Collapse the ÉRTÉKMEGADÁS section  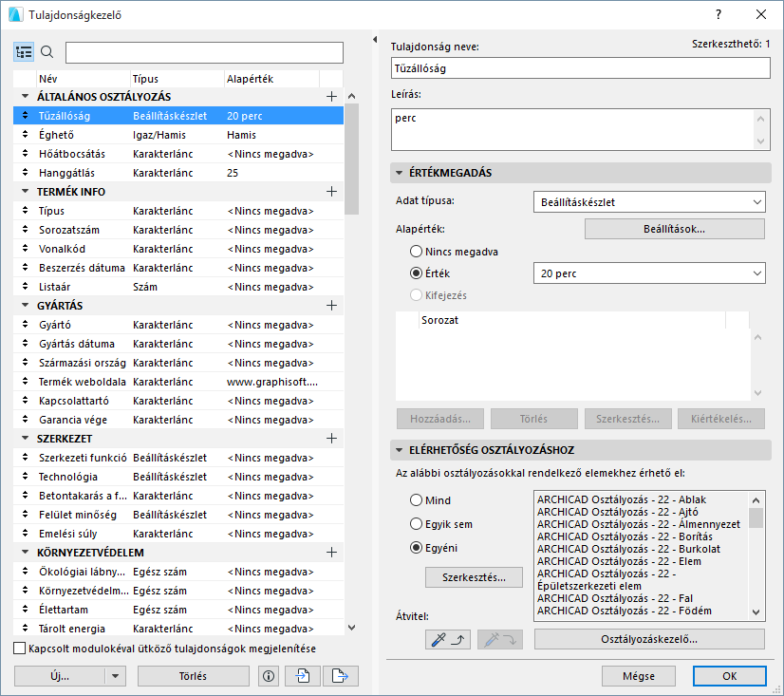pos(399,173)
